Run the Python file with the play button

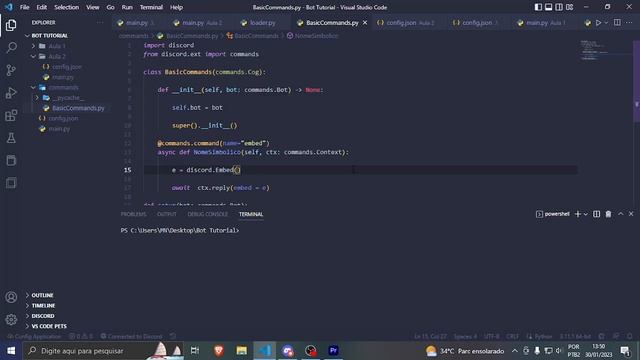(x=598, y=23)
